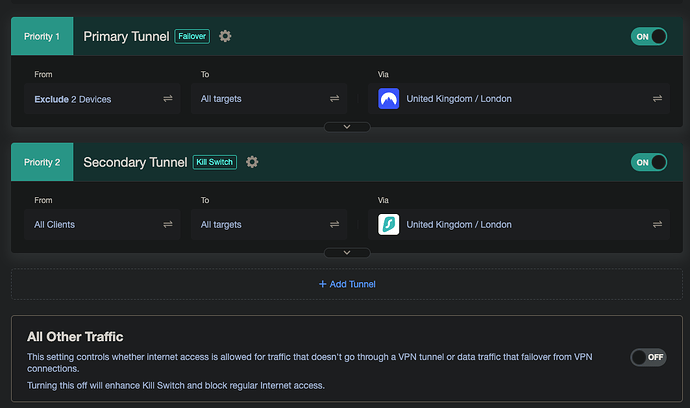This screenshot has height=408, width=690.
Task: Click NordVPN logo in Primary Tunnel
Action: point(389,99)
